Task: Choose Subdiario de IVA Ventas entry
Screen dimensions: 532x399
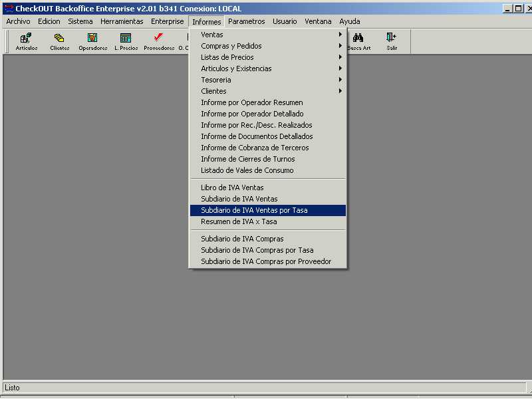Action: click(x=268, y=199)
